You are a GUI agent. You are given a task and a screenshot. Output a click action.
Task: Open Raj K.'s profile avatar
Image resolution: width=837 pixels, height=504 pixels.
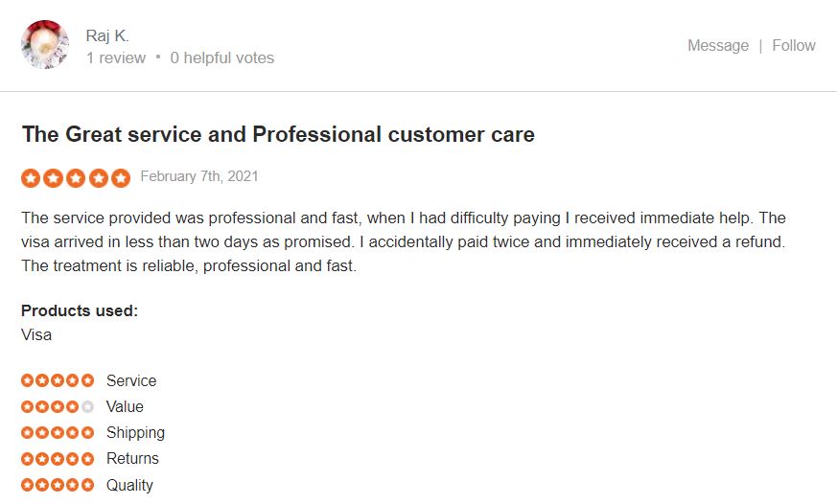coord(45,45)
